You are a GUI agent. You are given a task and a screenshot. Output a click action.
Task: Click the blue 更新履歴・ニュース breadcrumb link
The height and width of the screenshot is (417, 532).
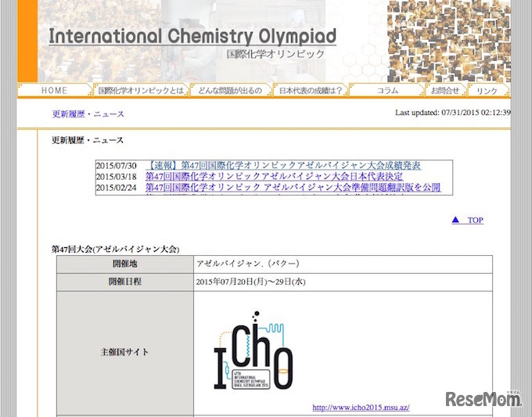(88, 114)
